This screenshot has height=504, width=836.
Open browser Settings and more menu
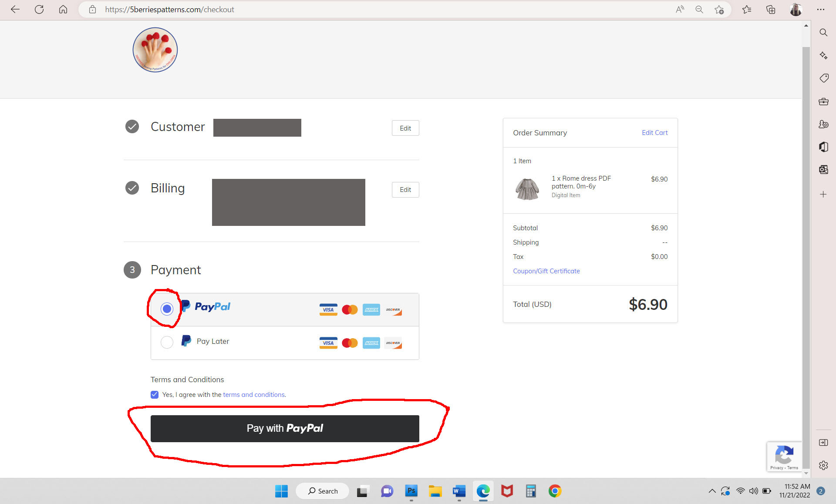[821, 10]
